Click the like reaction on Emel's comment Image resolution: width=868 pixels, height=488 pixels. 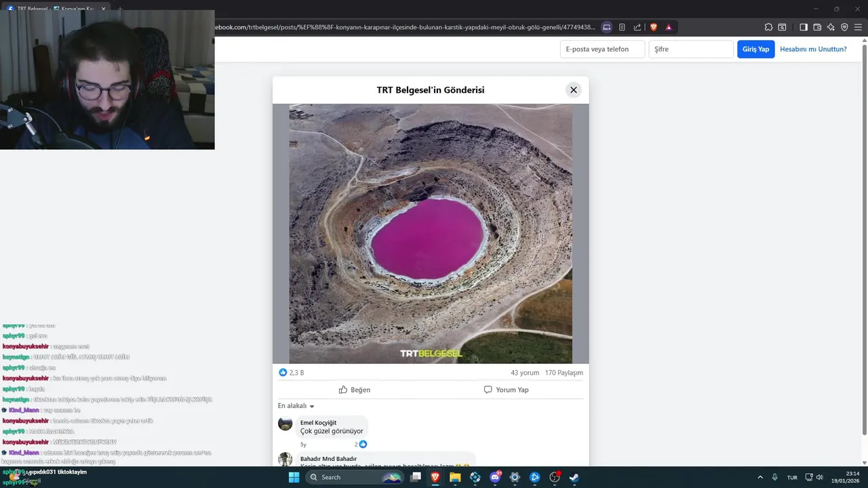363,445
